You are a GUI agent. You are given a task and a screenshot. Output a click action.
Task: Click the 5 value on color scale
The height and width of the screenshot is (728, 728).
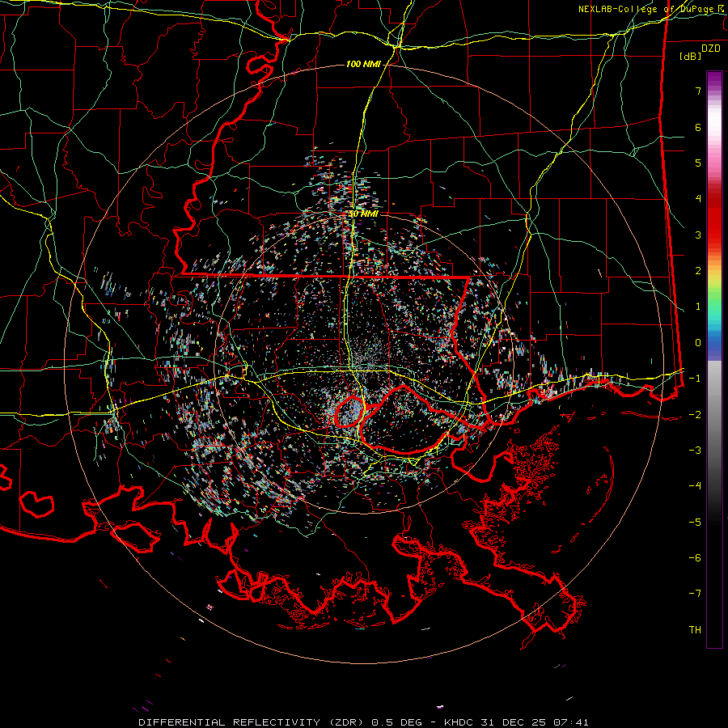[698, 163]
